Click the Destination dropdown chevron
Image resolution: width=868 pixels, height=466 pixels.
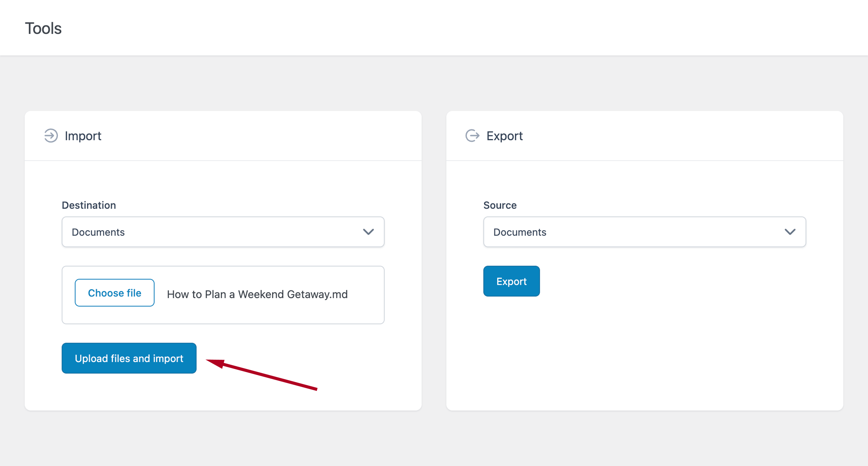[368, 232]
